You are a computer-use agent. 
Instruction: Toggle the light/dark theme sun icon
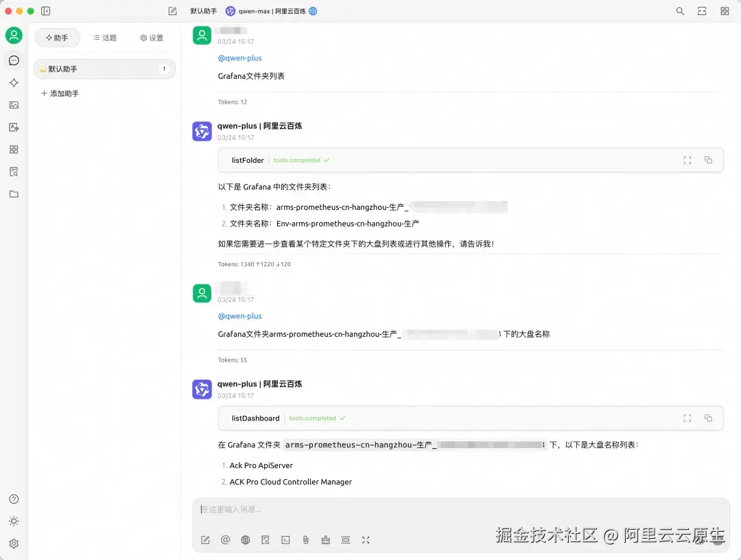tap(14, 522)
